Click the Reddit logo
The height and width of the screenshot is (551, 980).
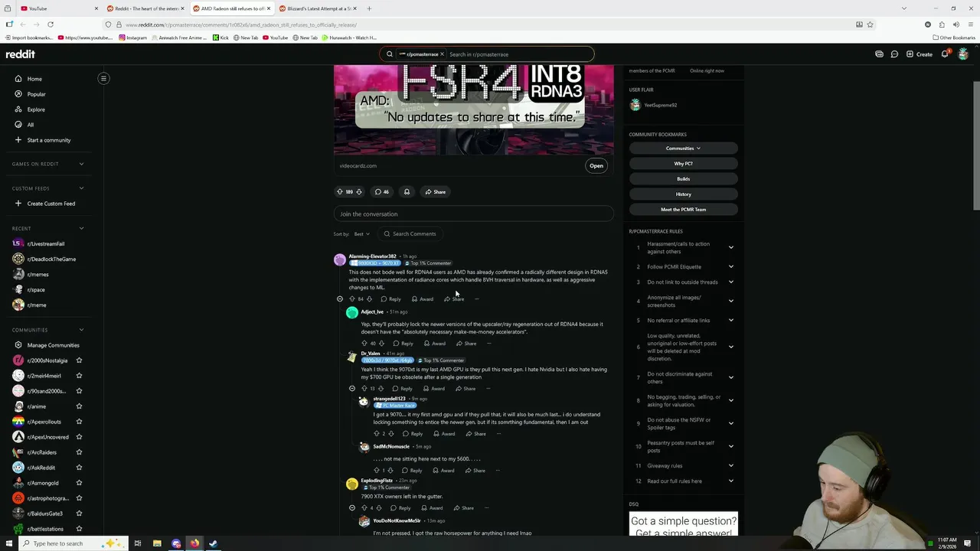pos(21,54)
